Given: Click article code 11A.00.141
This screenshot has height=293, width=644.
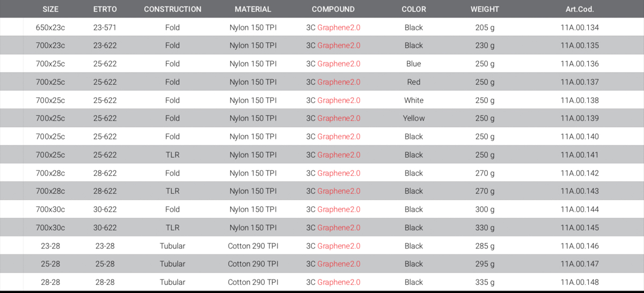Looking at the screenshot, I should pyautogui.click(x=580, y=155).
